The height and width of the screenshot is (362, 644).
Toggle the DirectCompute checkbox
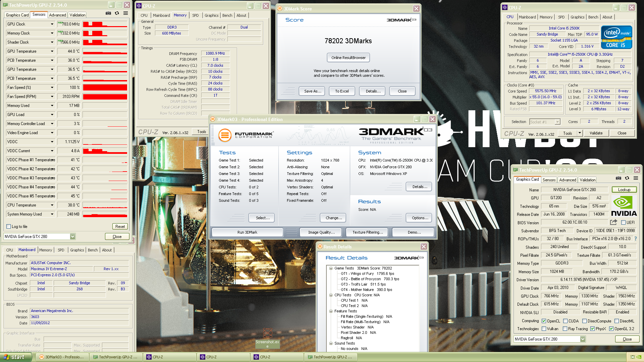584,321
